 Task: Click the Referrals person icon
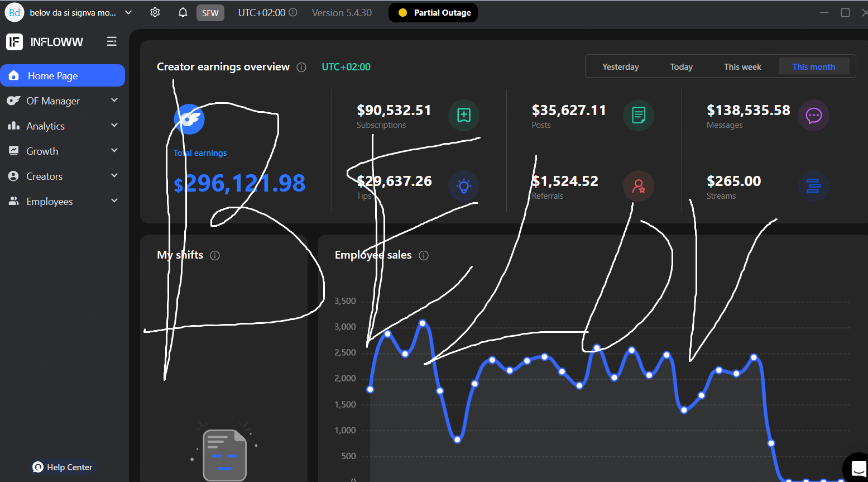(638, 186)
